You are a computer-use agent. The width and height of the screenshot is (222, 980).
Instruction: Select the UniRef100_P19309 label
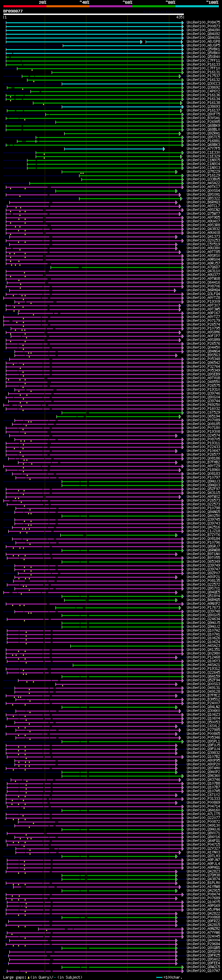click(203, 302)
